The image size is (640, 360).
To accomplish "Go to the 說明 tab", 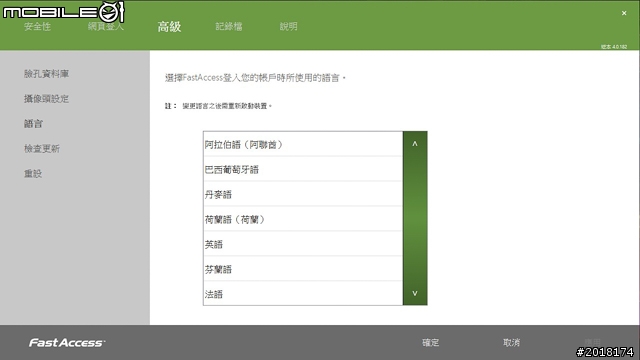I will [288, 27].
